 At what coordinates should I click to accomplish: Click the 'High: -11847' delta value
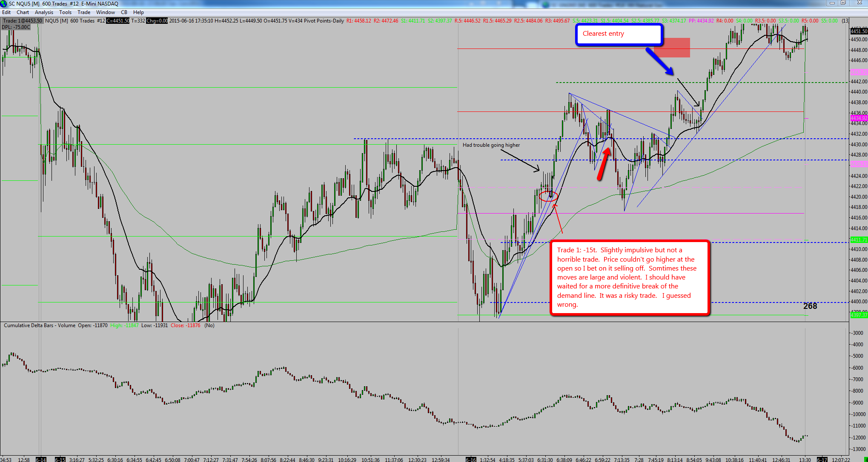pos(124,325)
